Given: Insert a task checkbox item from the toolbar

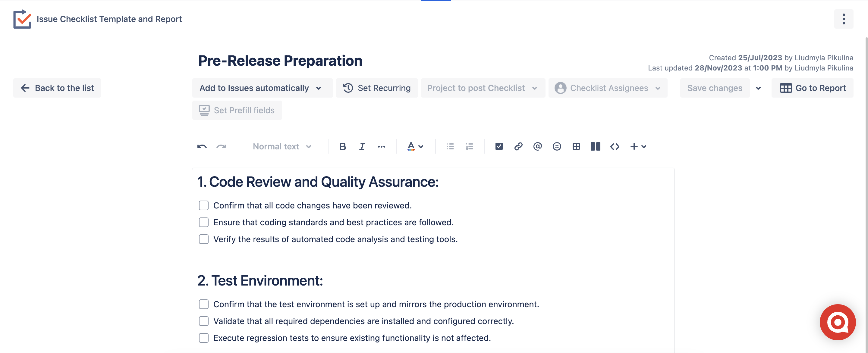Looking at the screenshot, I should (x=499, y=146).
